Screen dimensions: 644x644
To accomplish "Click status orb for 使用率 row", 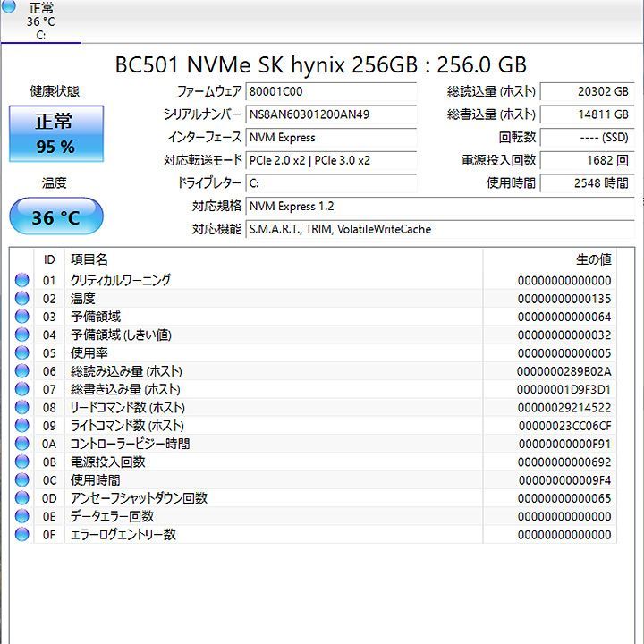I will [21, 352].
